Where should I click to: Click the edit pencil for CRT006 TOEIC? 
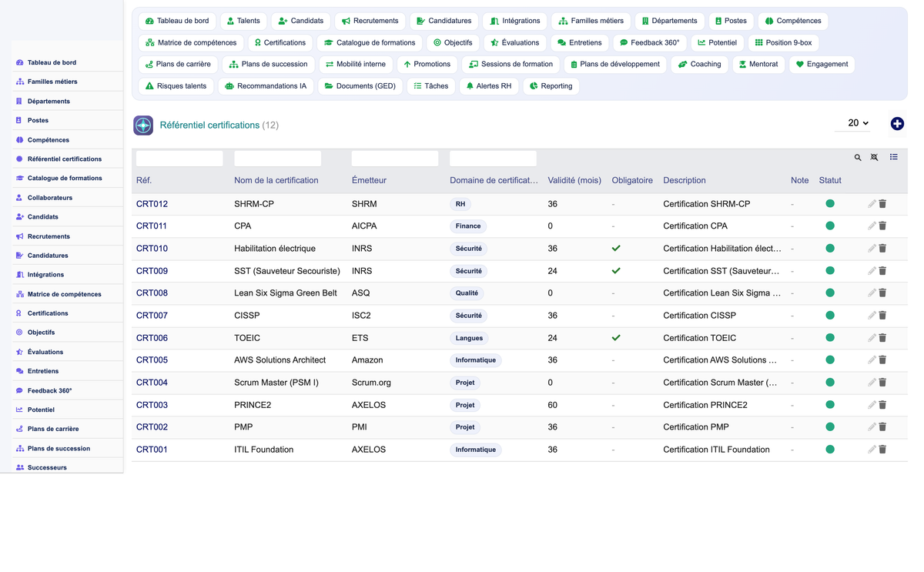point(872,338)
